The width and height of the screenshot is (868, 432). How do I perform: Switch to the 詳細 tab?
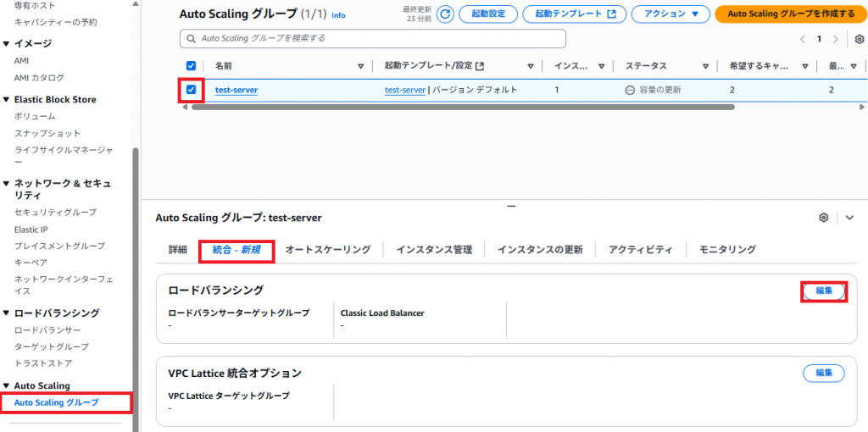click(178, 250)
